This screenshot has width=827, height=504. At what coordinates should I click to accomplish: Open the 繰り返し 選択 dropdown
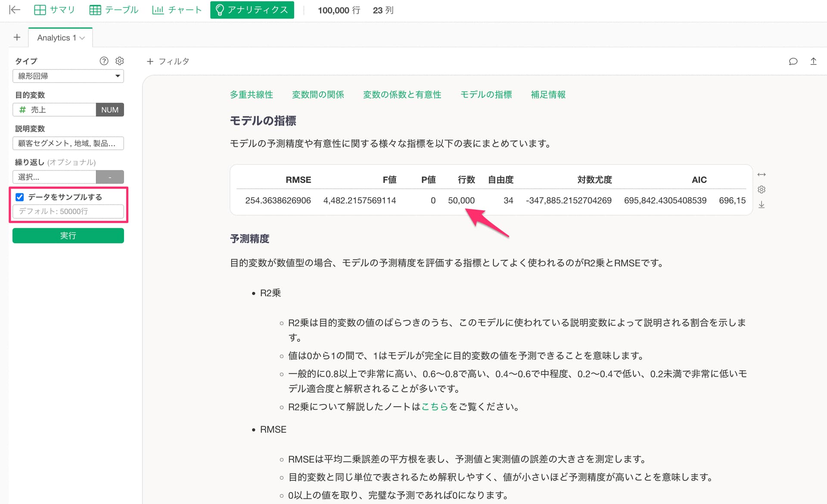pyautogui.click(x=54, y=177)
